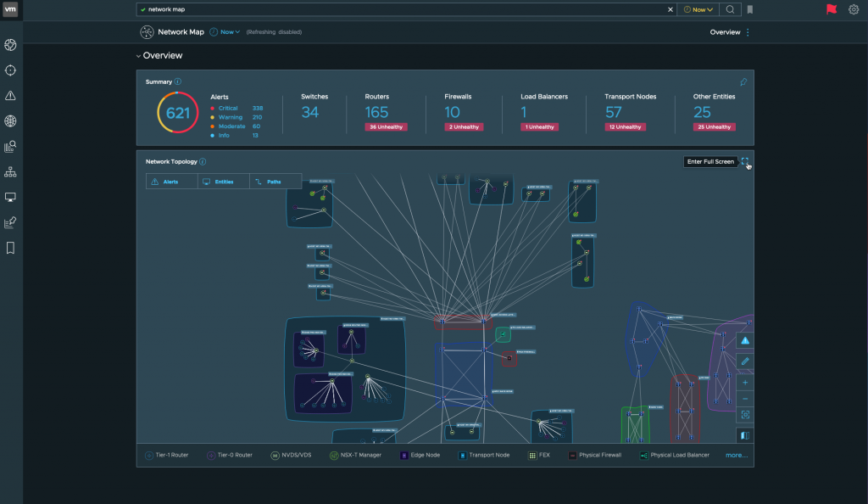Clear the network map search text
The image size is (868, 504).
(x=670, y=9)
